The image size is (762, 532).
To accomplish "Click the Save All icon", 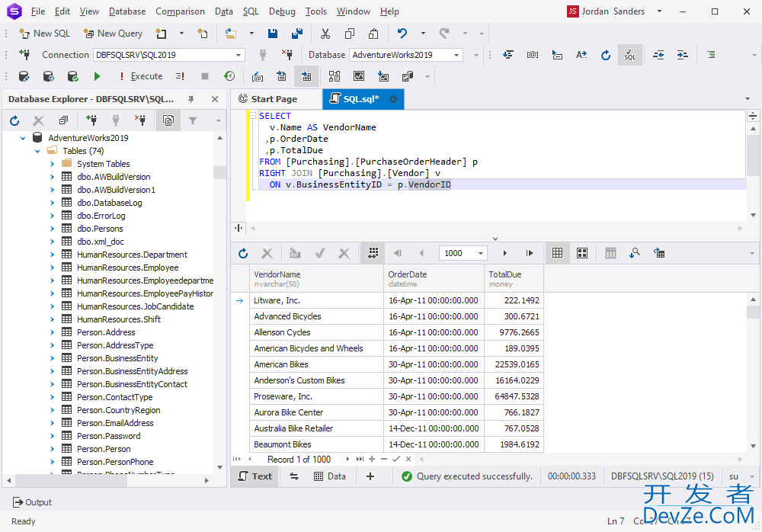I will pyautogui.click(x=297, y=34).
